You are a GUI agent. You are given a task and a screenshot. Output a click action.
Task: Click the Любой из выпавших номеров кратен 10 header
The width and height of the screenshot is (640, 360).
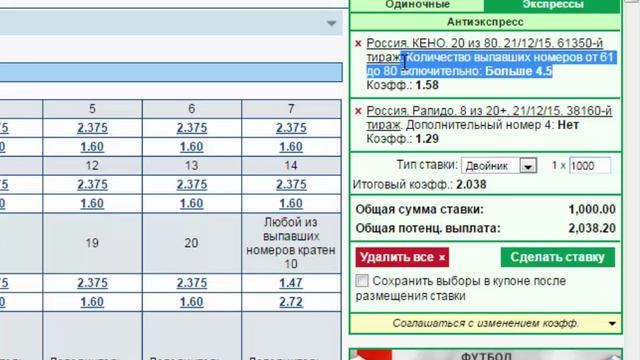pos(291,243)
